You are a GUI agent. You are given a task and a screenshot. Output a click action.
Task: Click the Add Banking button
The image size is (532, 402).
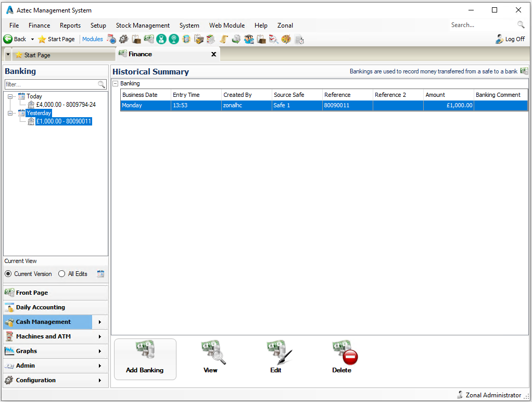145,359
